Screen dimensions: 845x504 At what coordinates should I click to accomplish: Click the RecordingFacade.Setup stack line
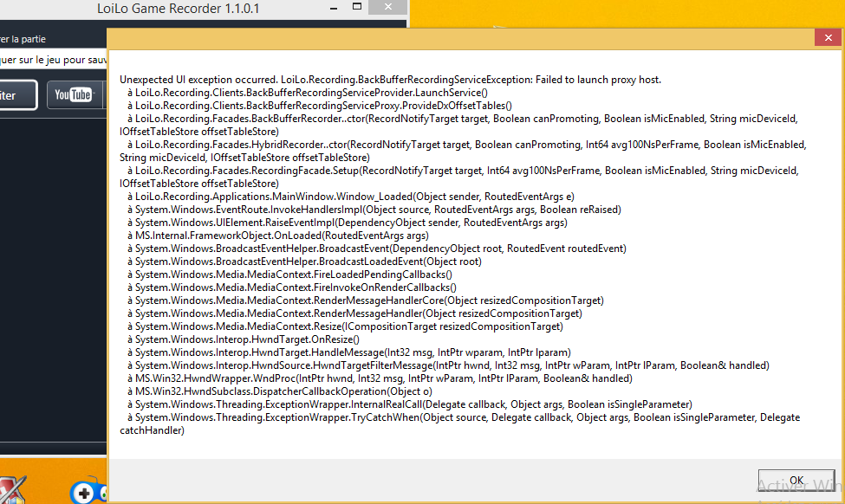pos(459,177)
